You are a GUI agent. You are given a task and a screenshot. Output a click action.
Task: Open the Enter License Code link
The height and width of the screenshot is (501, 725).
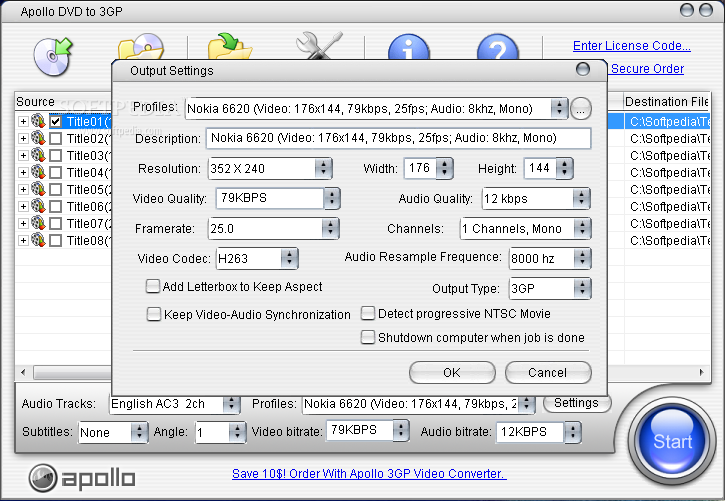(x=632, y=46)
